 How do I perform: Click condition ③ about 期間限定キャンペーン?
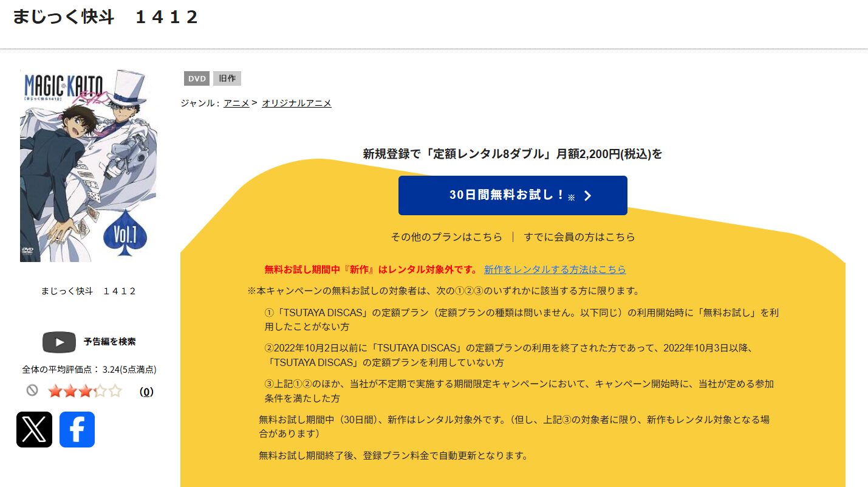click(x=519, y=391)
